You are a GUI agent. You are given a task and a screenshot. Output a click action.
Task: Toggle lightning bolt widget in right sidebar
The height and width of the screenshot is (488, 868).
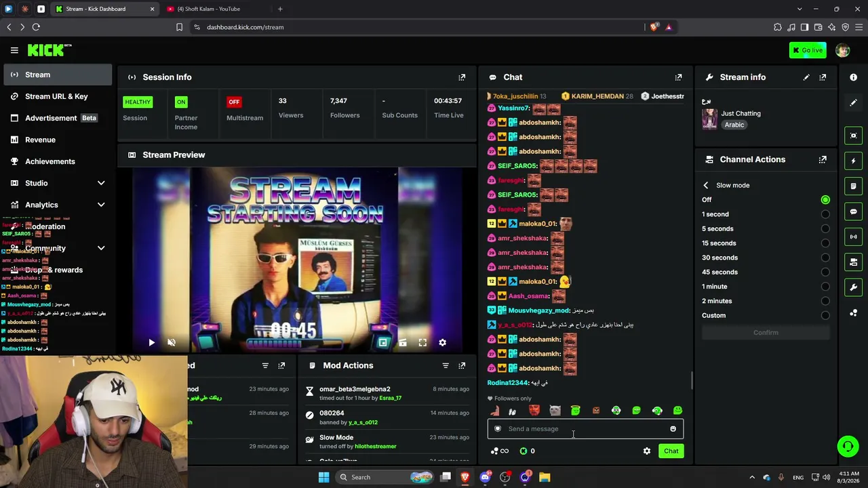[853, 161]
